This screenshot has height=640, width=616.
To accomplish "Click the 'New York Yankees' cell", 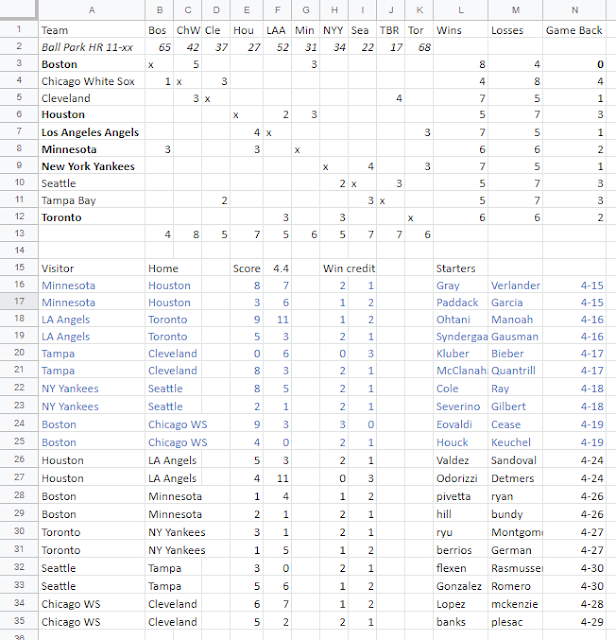I will [x=92, y=166].
